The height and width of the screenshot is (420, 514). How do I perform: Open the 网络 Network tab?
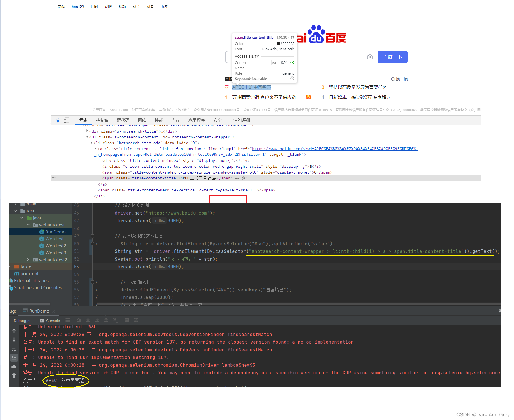pyautogui.click(x=142, y=120)
